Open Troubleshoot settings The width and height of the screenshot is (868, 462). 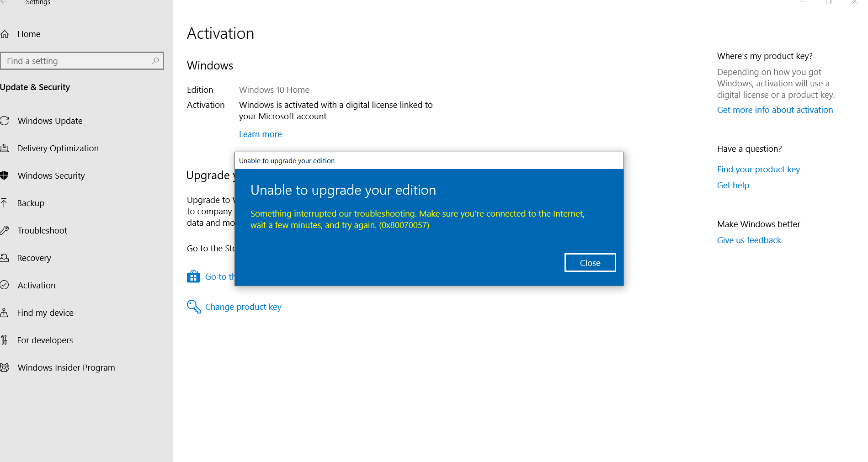(43, 231)
